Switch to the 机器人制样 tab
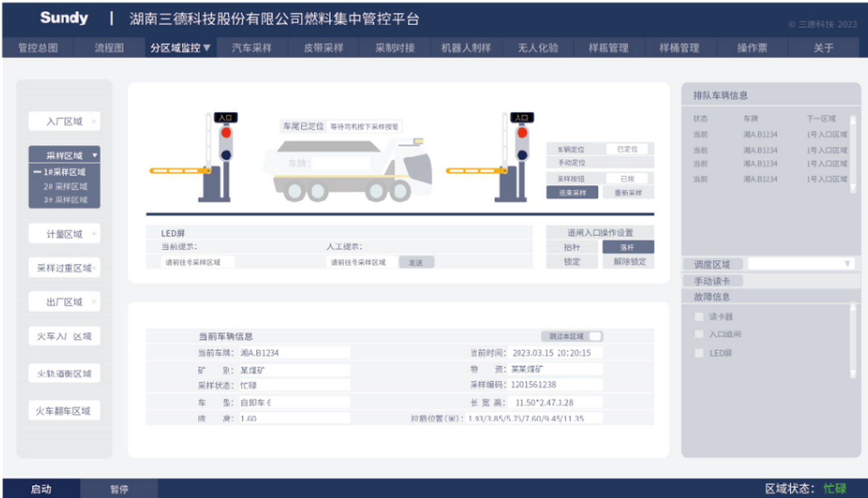The image size is (868, 498). point(466,48)
